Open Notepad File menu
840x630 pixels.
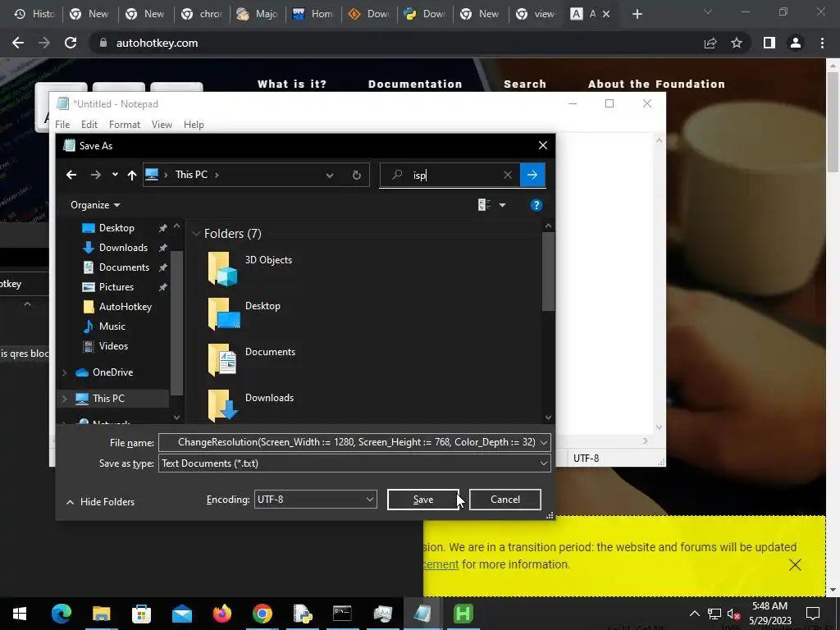coord(62,125)
